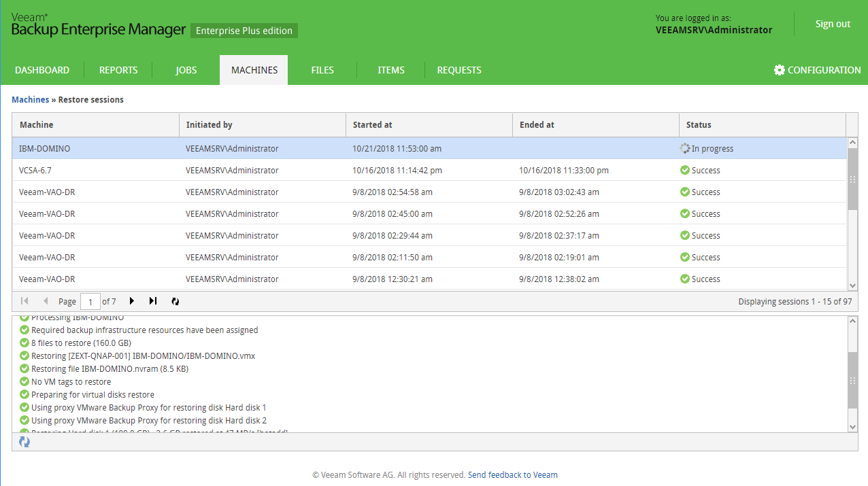
Task: Open the Reports tab
Action: 118,70
